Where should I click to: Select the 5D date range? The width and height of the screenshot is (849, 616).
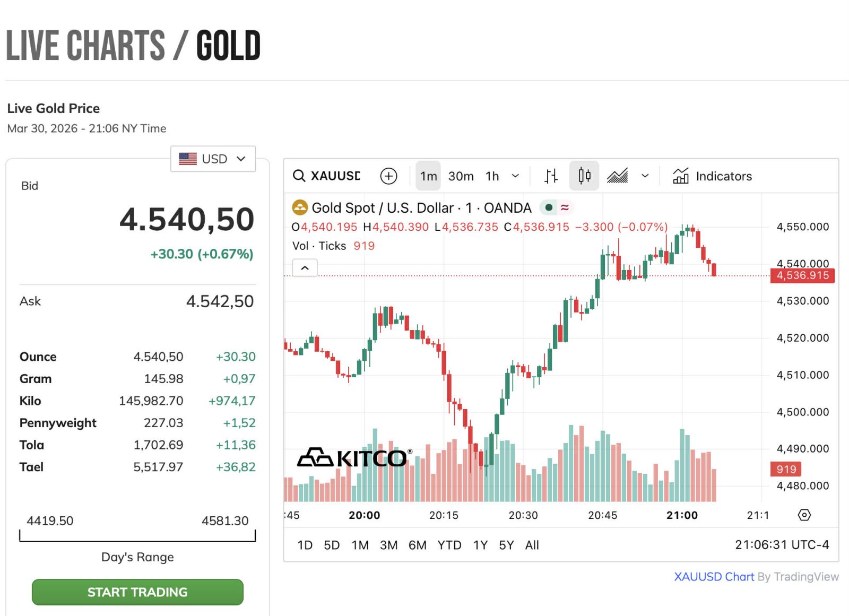(332, 545)
